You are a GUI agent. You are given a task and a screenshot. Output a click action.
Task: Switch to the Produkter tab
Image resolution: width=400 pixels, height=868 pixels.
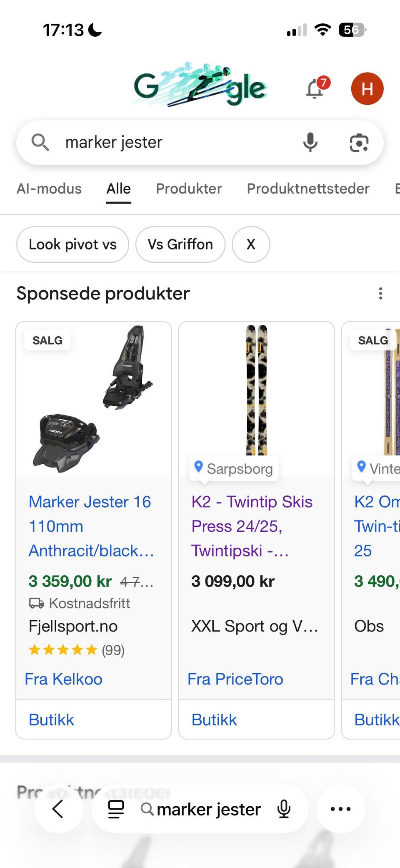(189, 189)
